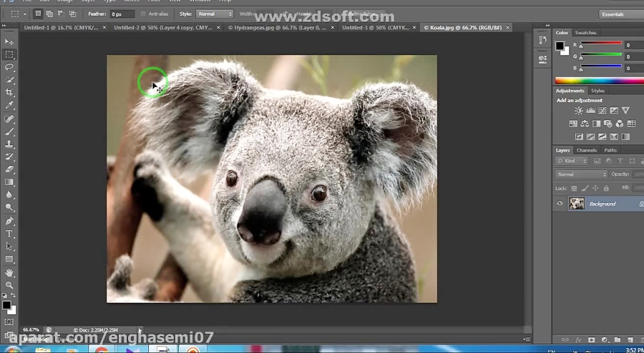Add a Gradient Map adjustment
The image size is (644, 353).
[x=625, y=136]
